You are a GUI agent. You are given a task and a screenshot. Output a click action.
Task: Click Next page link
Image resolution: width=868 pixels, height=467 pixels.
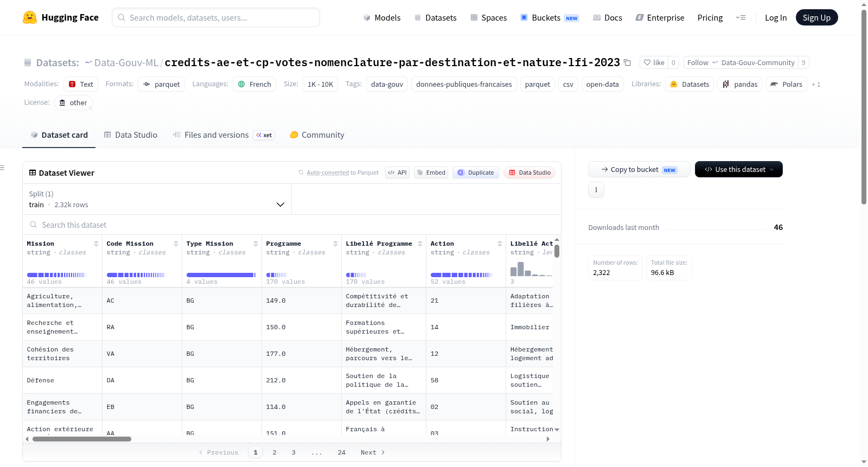[373, 452]
